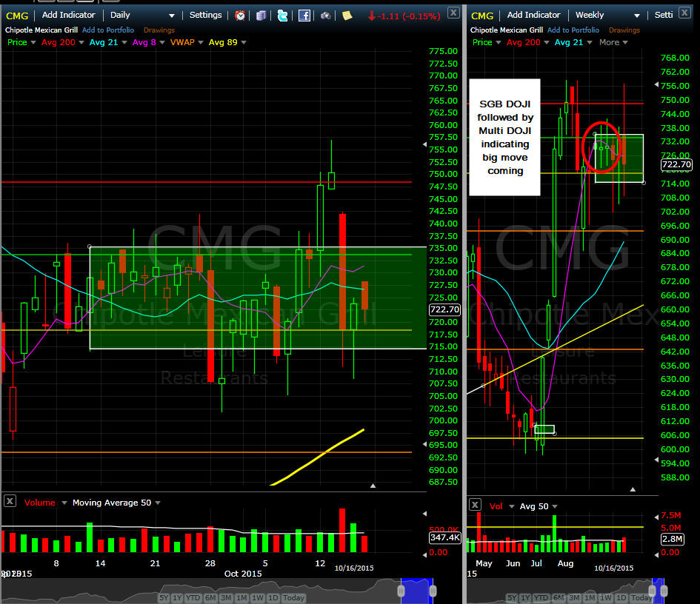Click Daily price axis arrow near 755.00
Viewport: 700px width, 604px height.
(424, 144)
